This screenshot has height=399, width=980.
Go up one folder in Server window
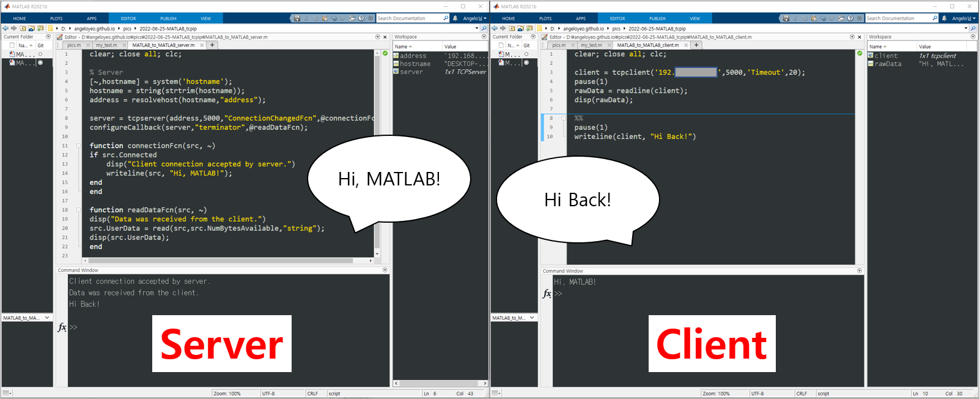tap(23, 28)
